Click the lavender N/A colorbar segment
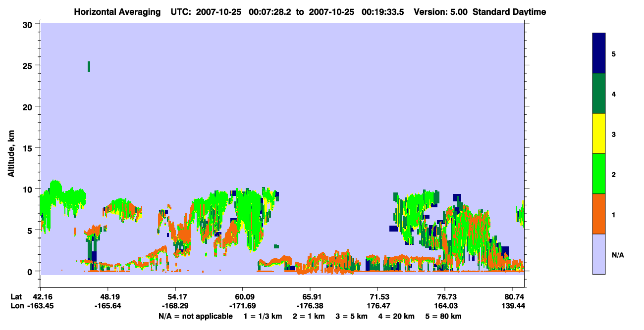Screen dimensions: 644x330 (x=599, y=254)
